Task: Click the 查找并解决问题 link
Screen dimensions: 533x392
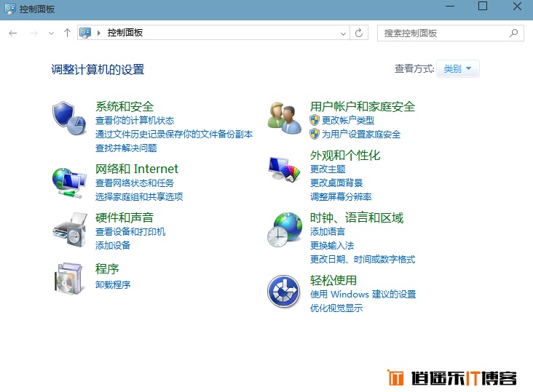Action: [126, 148]
